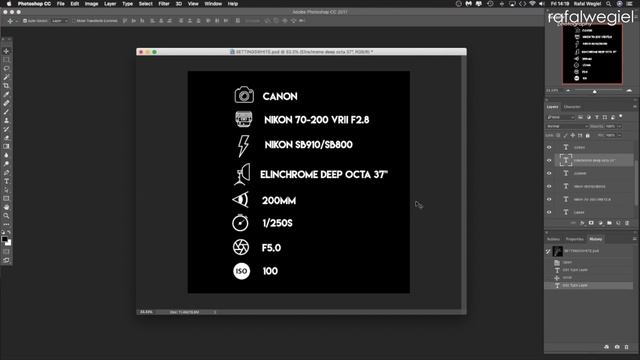The width and height of the screenshot is (640, 360).
Task: Select the History Brush tool
Action: [x=6, y=129]
